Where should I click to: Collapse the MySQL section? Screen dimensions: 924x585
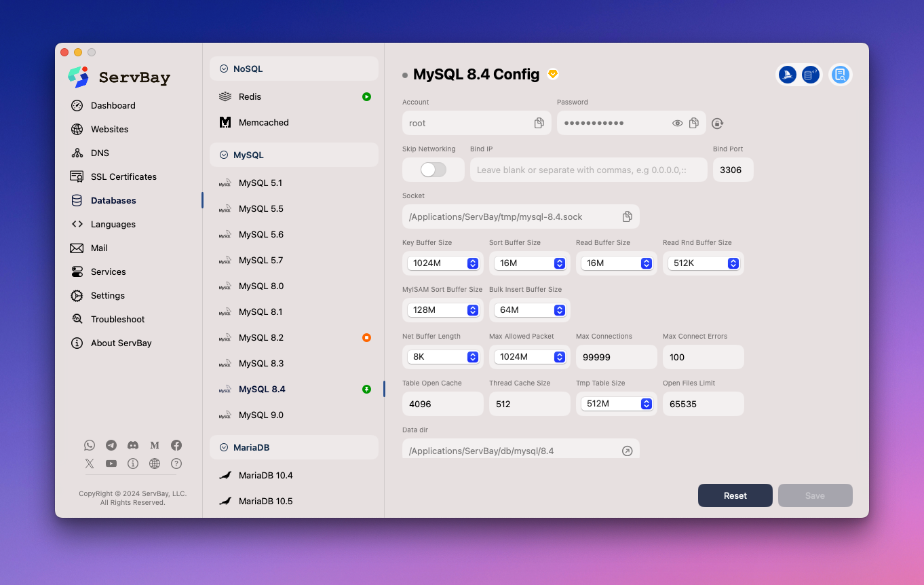tap(294, 155)
